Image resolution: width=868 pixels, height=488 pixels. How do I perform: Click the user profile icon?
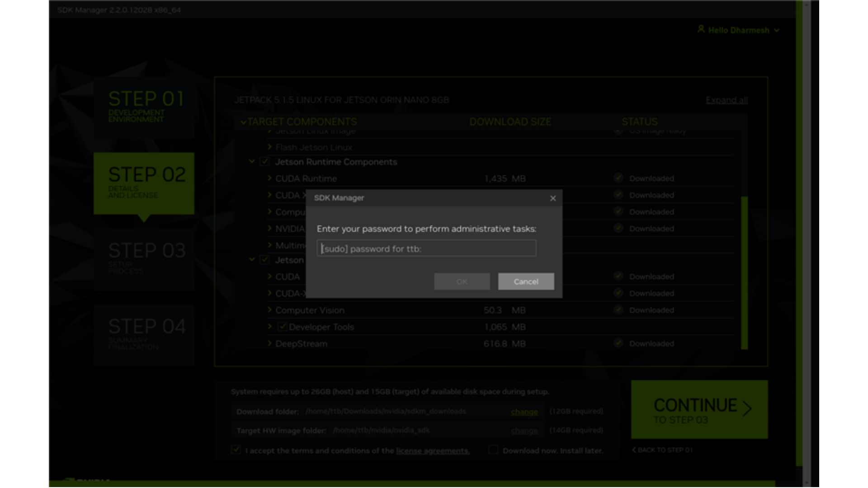coord(701,29)
